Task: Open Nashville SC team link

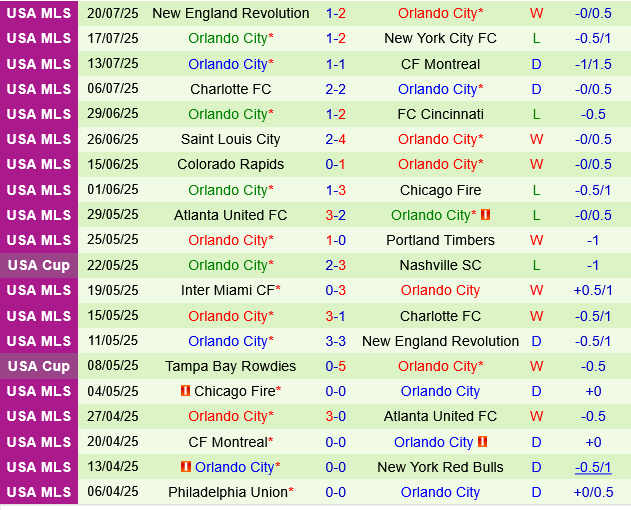Action: pos(440,265)
